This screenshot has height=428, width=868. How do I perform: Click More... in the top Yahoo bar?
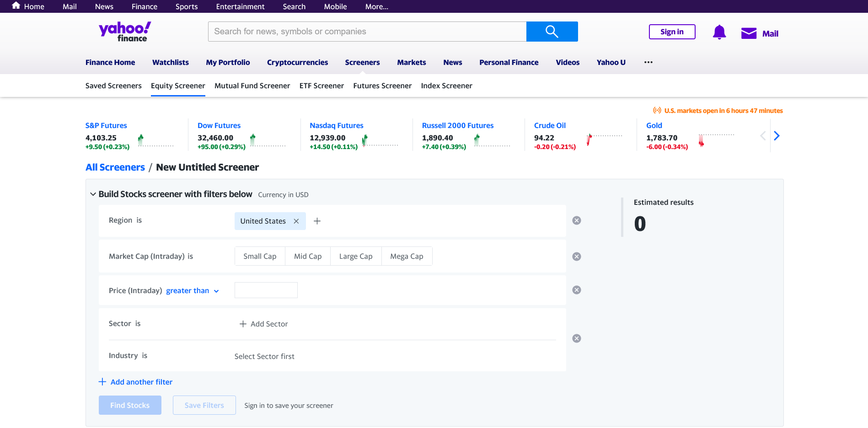[x=377, y=6]
